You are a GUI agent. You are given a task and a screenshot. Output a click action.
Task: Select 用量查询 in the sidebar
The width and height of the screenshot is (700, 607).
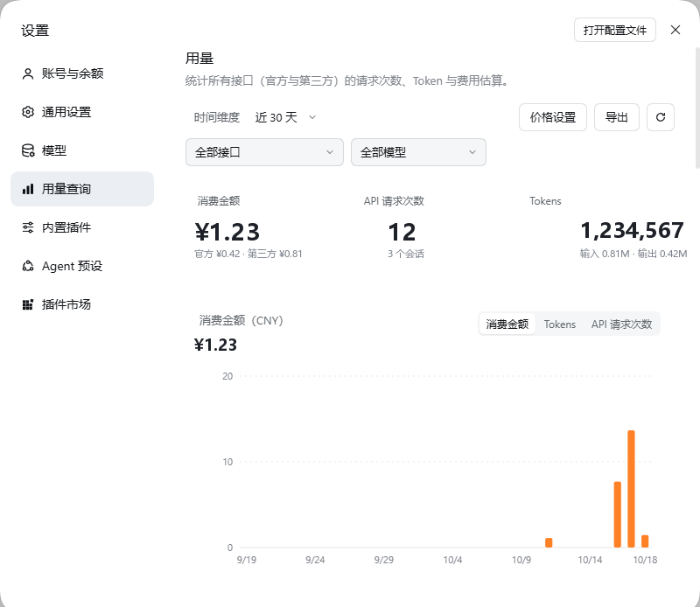[82, 189]
